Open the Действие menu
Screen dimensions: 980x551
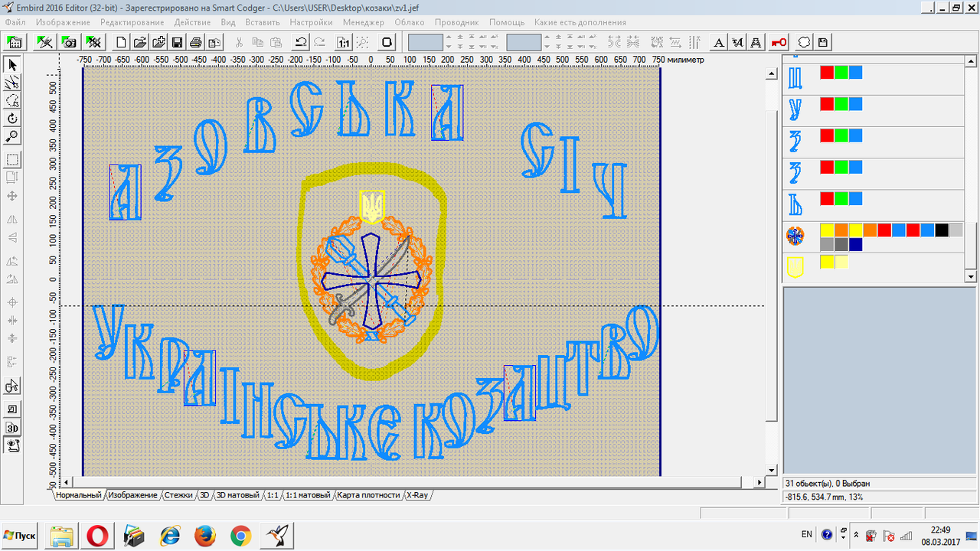(x=192, y=22)
